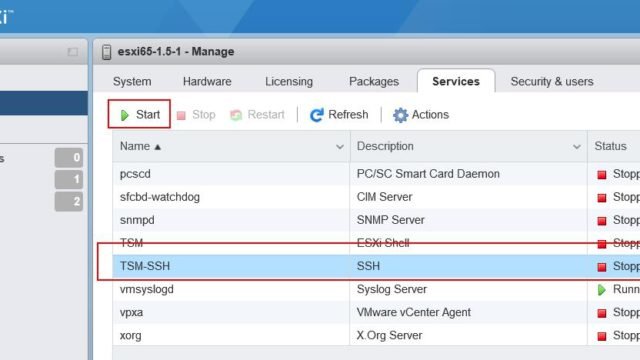Screen dimensions: 640x360
Task: Select the snmpd service row
Action: [x=376, y=220]
